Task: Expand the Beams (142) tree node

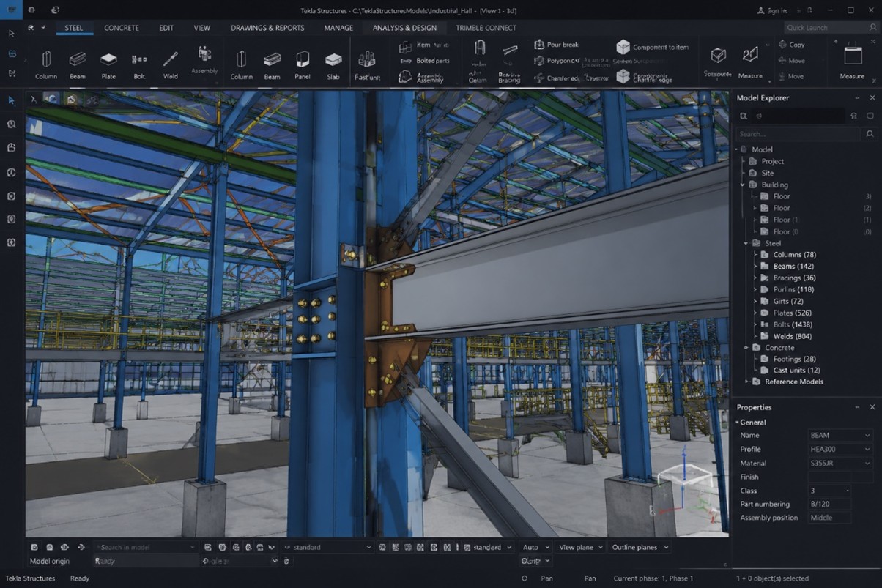Action: click(756, 267)
